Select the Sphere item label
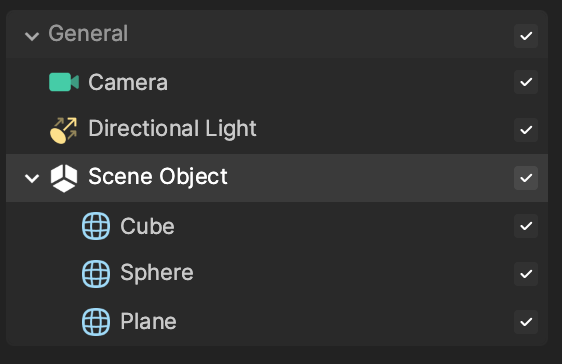This screenshot has width=562, height=364. (x=157, y=273)
